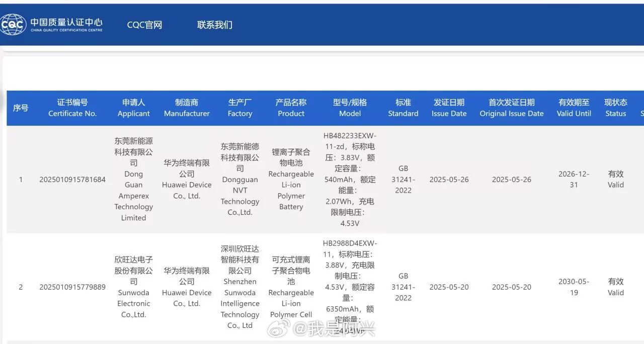Viewport: 644px width, 344px height.
Task: Select the Certificate No. column header
Action: click(x=72, y=108)
